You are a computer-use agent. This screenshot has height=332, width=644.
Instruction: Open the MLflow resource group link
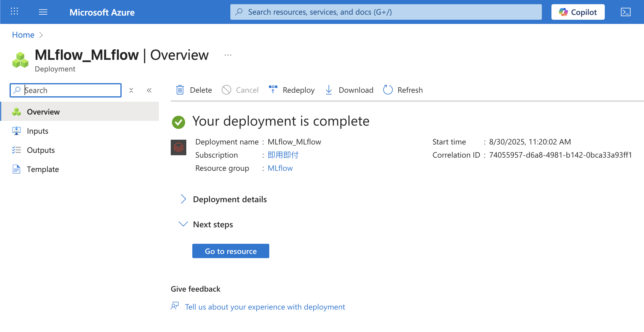pyautogui.click(x=280, y=168)
